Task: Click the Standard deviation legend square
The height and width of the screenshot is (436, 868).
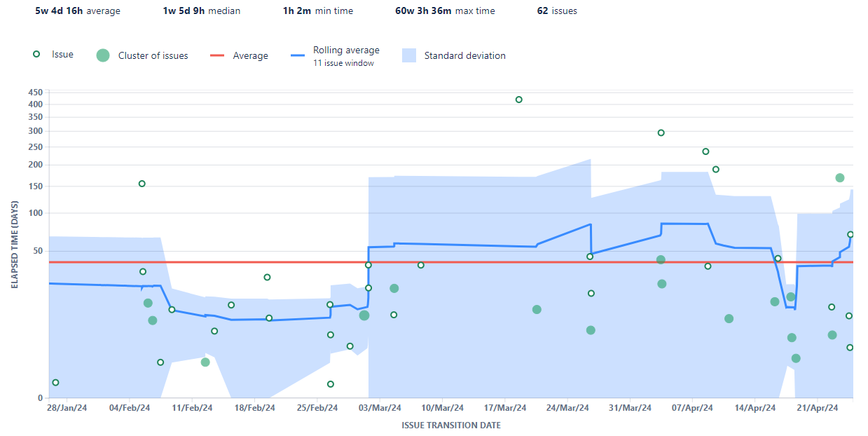Action: pyautogui.click(x=411, y=55)
